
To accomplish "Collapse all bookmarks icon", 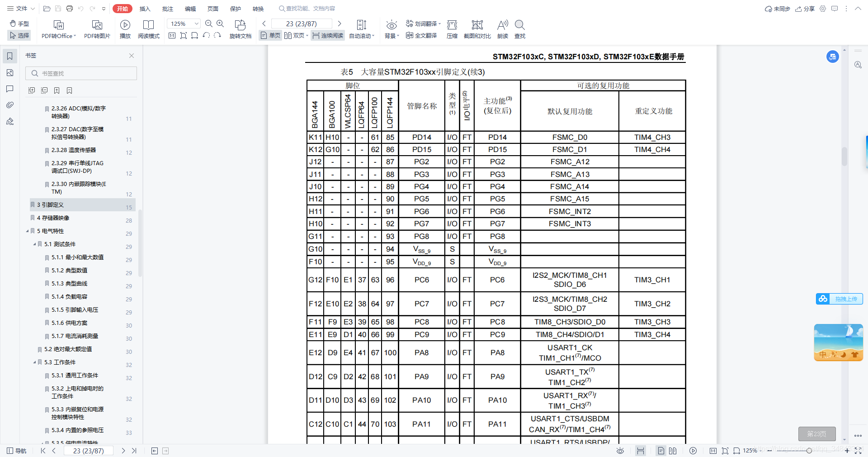I will click(44, 90).
